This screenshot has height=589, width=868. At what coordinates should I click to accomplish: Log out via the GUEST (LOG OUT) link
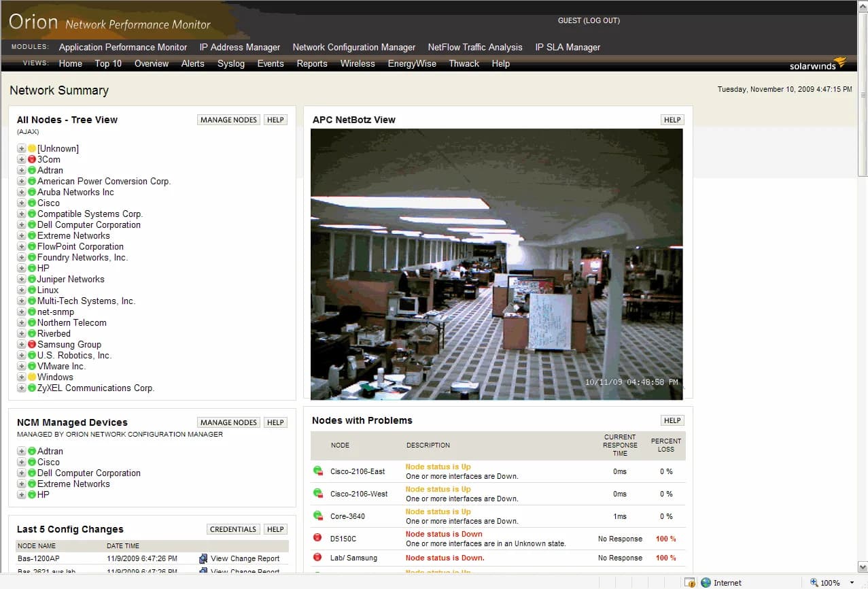click(589, 20)
